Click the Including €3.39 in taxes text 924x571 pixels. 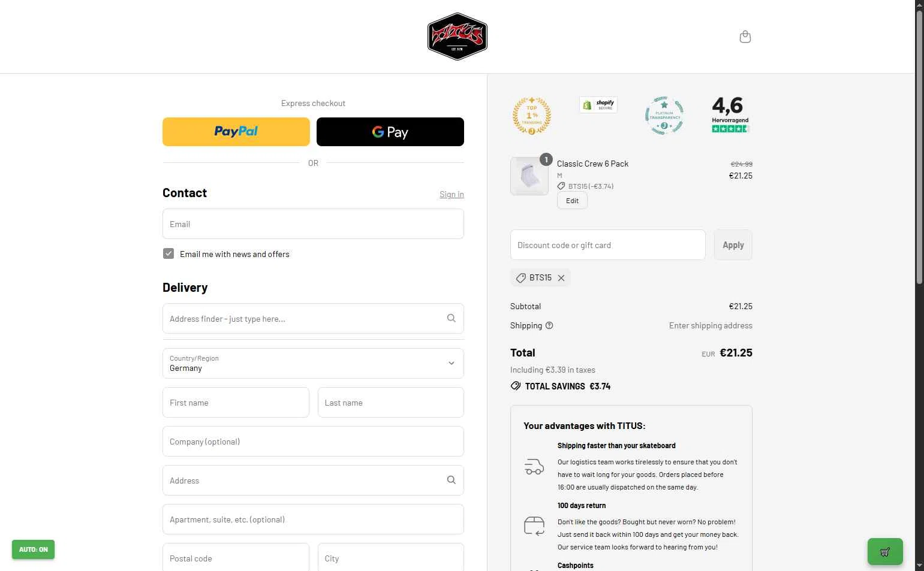pos(553,370)
